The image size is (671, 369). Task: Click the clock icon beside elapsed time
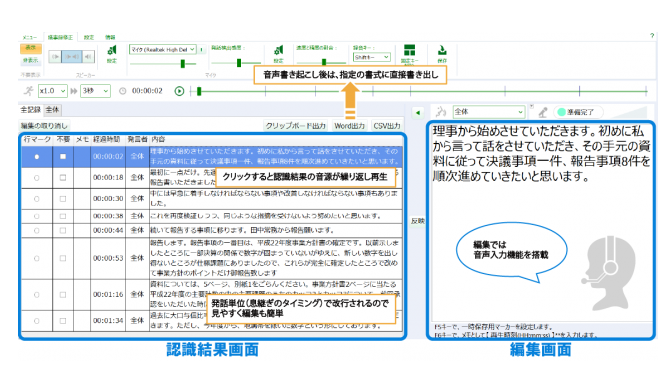click(x=122, y=91)
